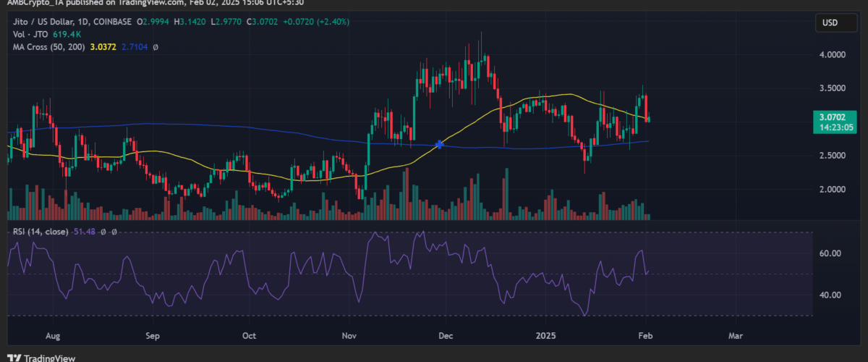This screenshot has height=362, width=868.
Task: Click the Ø symbol beside MA Cross values
Action: coord(156,46)
